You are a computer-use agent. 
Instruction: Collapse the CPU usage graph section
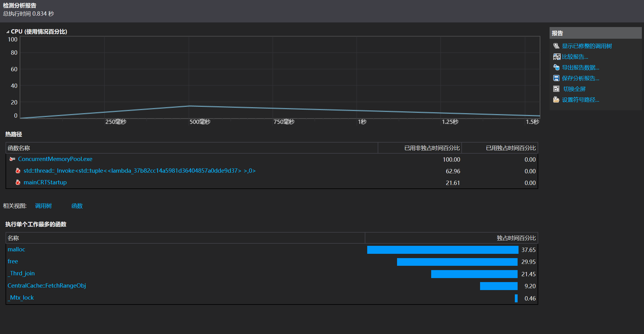(7, 32)
